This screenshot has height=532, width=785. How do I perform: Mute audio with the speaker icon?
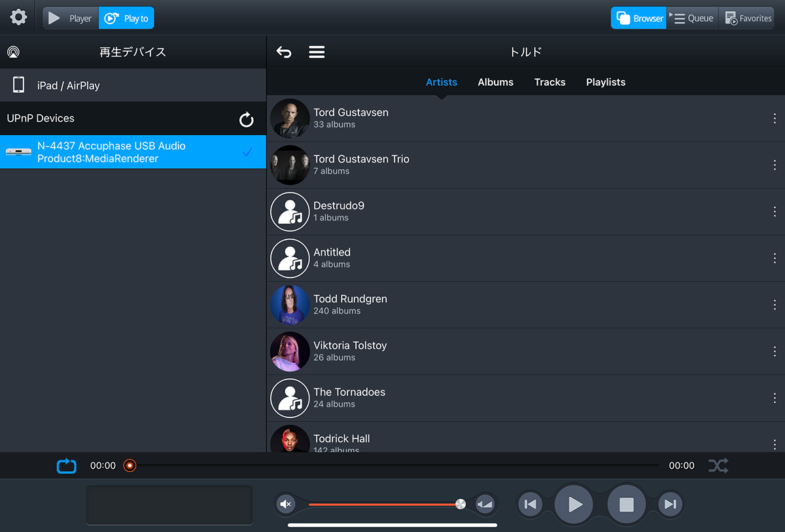(x=286, y=505)
